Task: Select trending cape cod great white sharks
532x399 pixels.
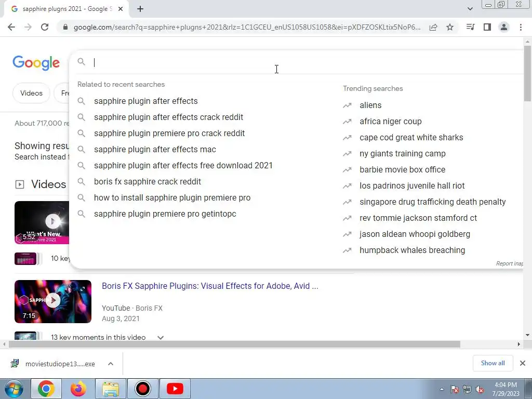Action: point(411,137)
